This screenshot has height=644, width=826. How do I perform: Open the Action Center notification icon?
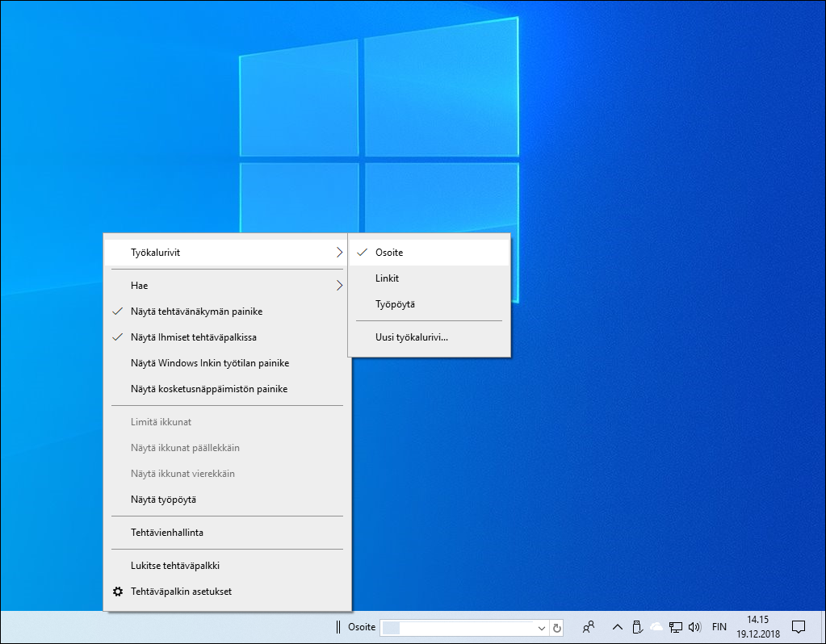pos(799,626)
